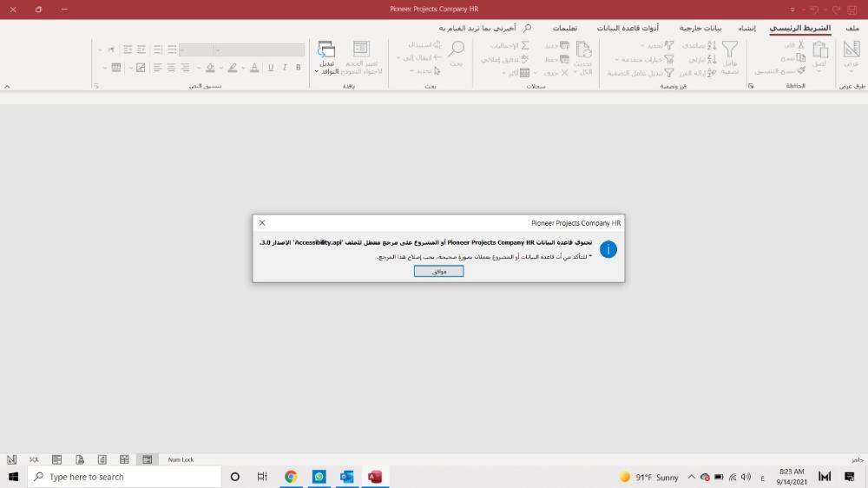Open the Go To dropdown

coord(419,57)
